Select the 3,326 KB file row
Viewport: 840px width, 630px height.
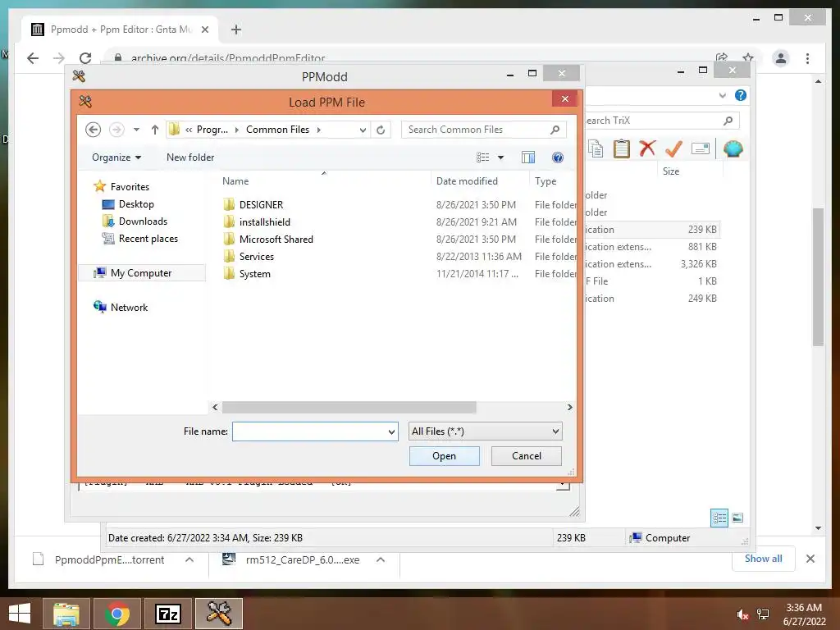(651, 264)
